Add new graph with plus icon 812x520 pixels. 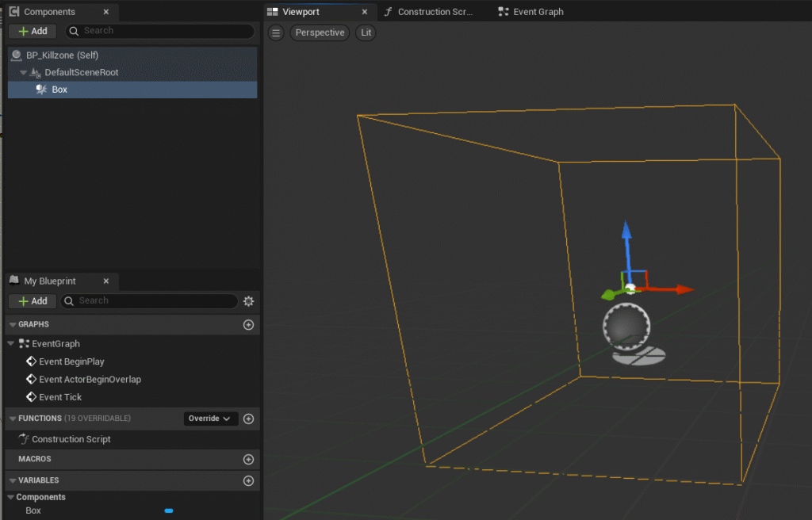pyautogui.click(x=248, y=325)
